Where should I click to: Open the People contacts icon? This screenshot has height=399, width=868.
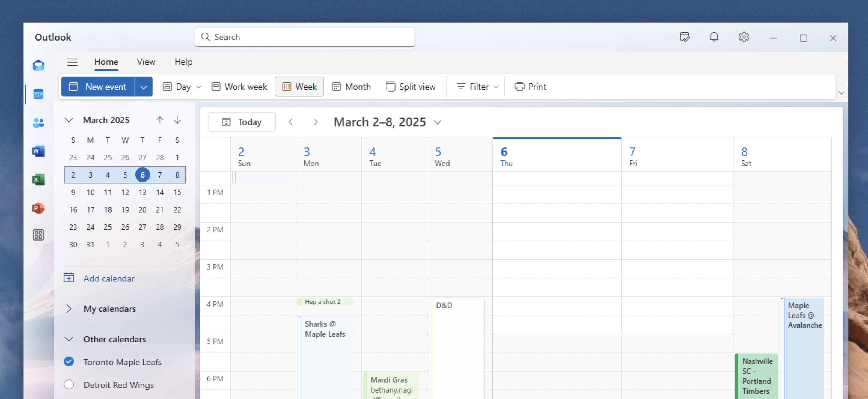click(x=38, y=122)
